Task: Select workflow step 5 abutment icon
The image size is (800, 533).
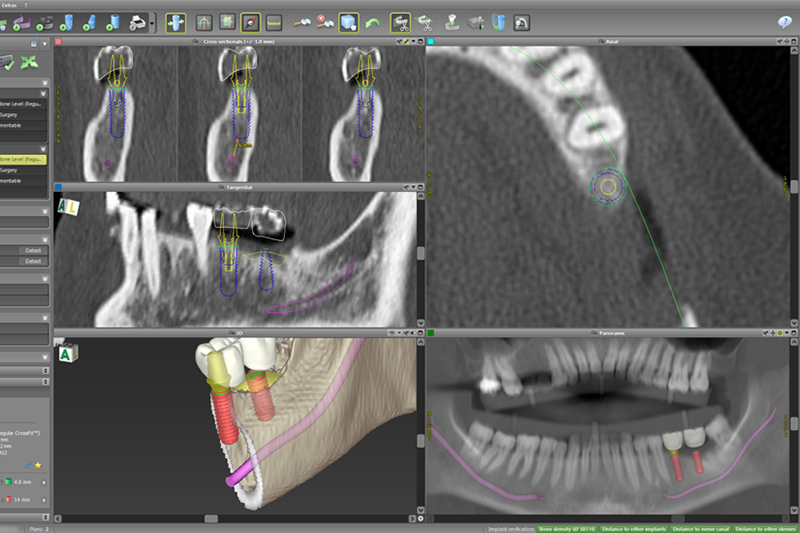Action: pos(89,23)
